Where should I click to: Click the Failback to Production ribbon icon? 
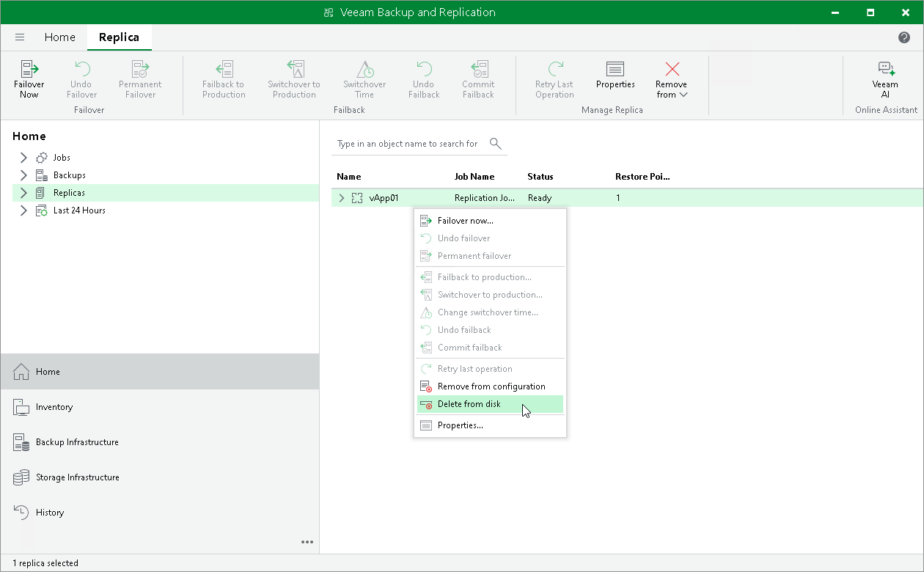[224, 69]
